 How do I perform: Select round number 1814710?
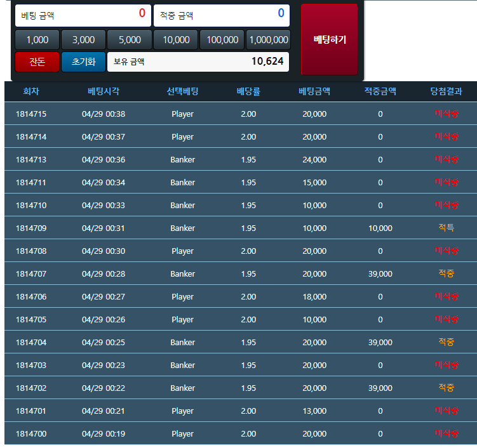[31, 205]
